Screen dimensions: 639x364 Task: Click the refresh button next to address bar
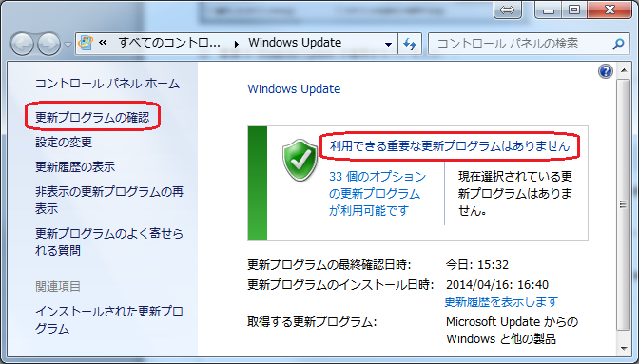(410, 44)
